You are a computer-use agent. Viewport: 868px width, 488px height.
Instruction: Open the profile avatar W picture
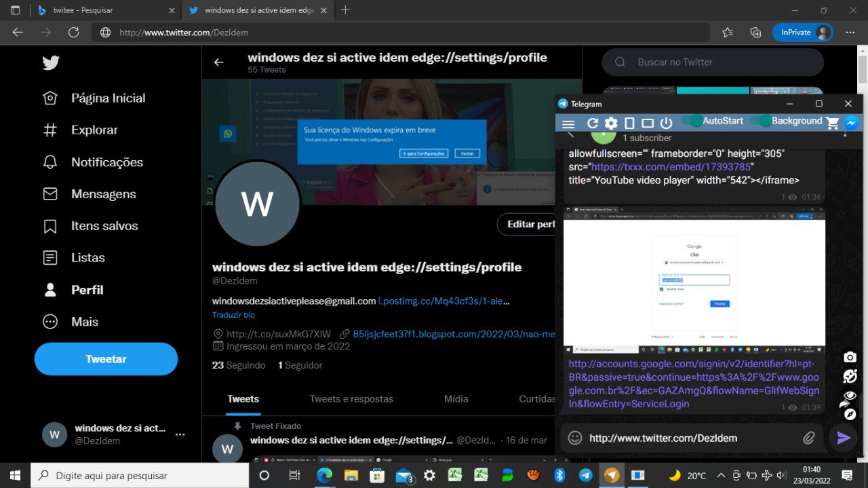point(257,204)
